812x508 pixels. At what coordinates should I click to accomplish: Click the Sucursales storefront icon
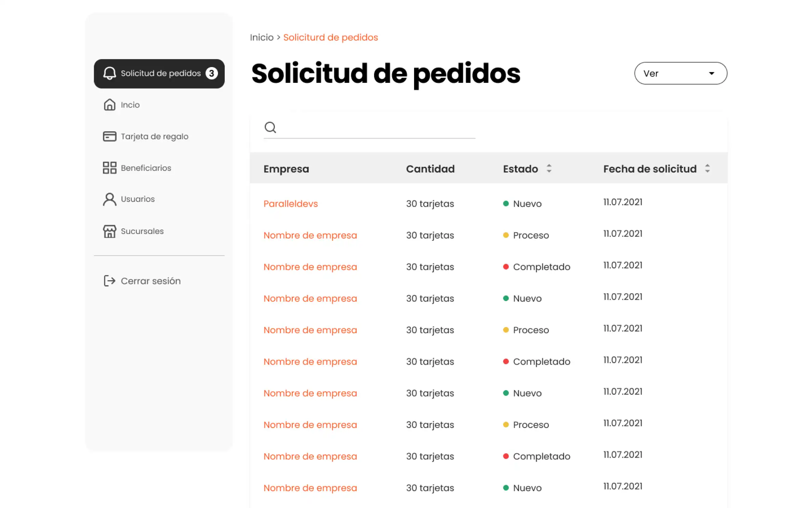[x=109, y=231]
